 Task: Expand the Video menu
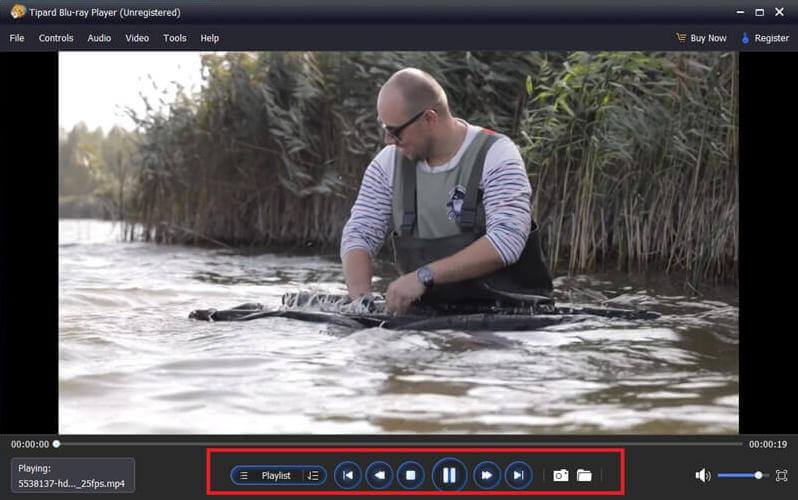coord(137,38)
